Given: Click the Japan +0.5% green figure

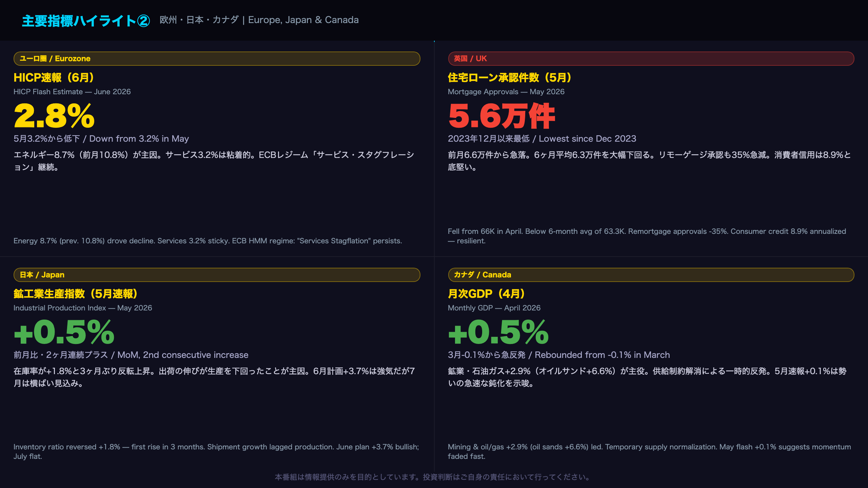Looking at the screenshot, I should pos(64,332).
